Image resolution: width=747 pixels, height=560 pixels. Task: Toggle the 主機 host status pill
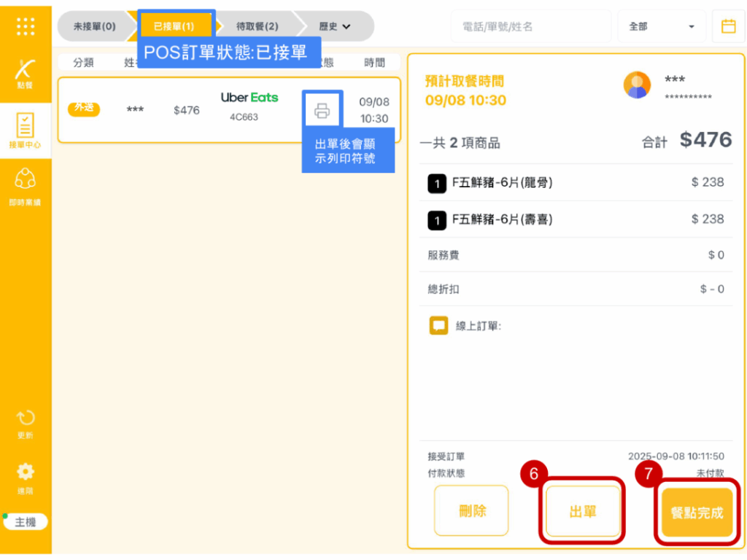[26, 522]
